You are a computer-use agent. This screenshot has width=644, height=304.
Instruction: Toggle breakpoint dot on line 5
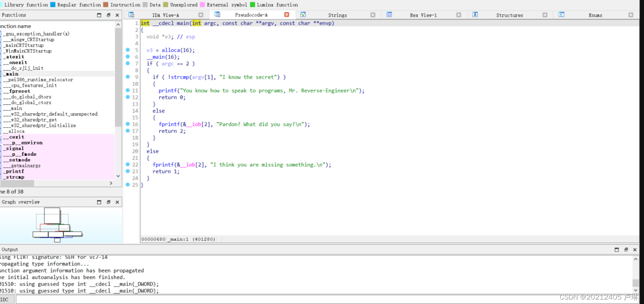click(x=128, y=50)
